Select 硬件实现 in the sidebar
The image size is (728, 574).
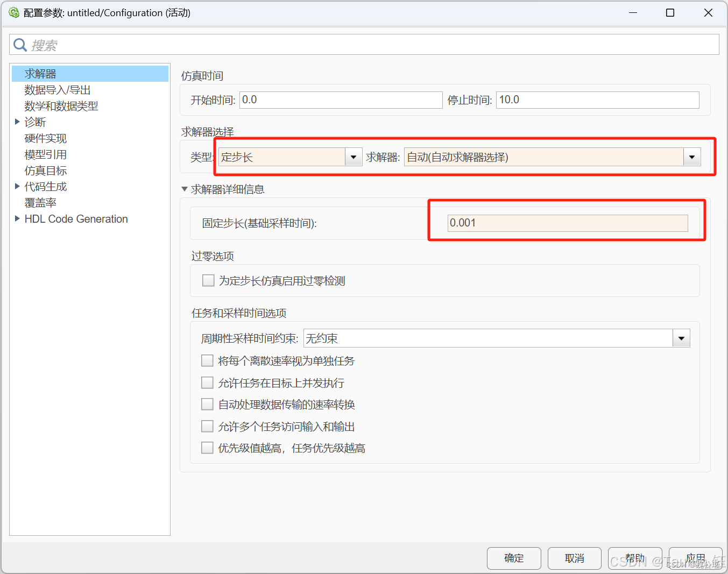click(x=45, y=138)
